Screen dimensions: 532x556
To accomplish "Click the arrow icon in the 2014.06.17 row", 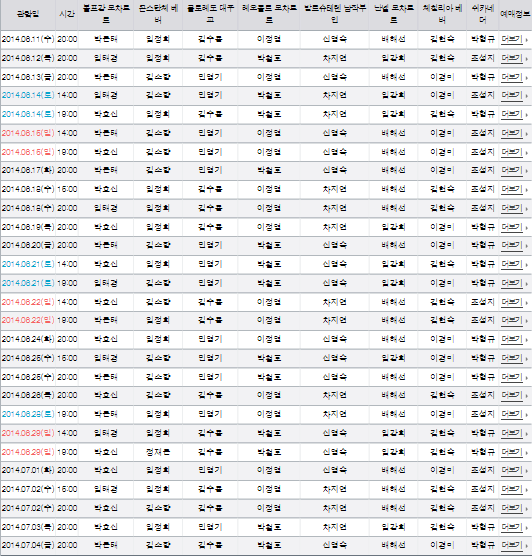I will [527, 171].
